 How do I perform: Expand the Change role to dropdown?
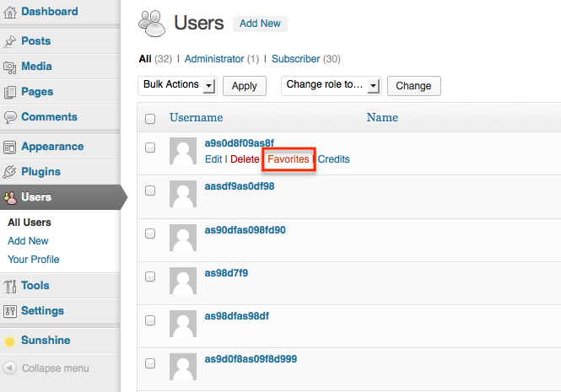point(332,86)
